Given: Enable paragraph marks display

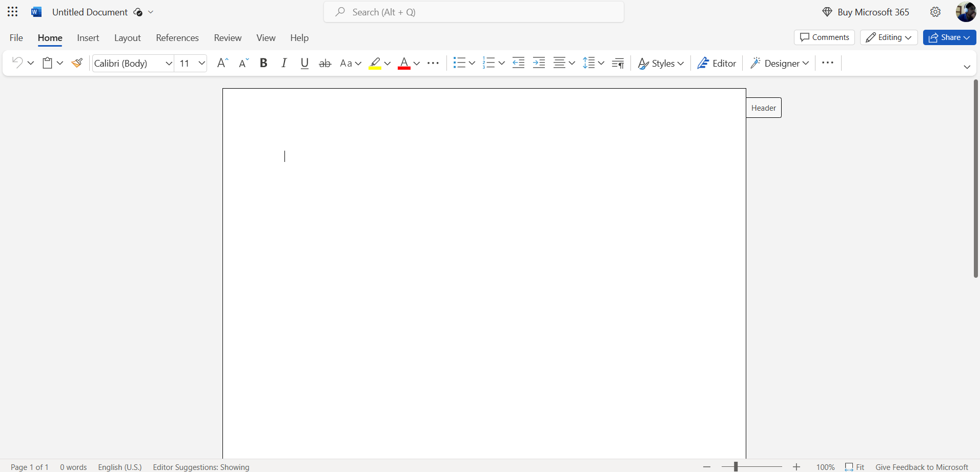Looking at the screenshot, I should coord(618,63).
